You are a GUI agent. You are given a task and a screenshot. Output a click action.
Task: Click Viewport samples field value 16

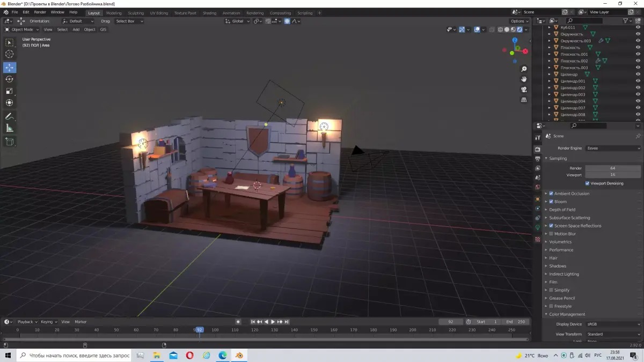tap(613, 175)
